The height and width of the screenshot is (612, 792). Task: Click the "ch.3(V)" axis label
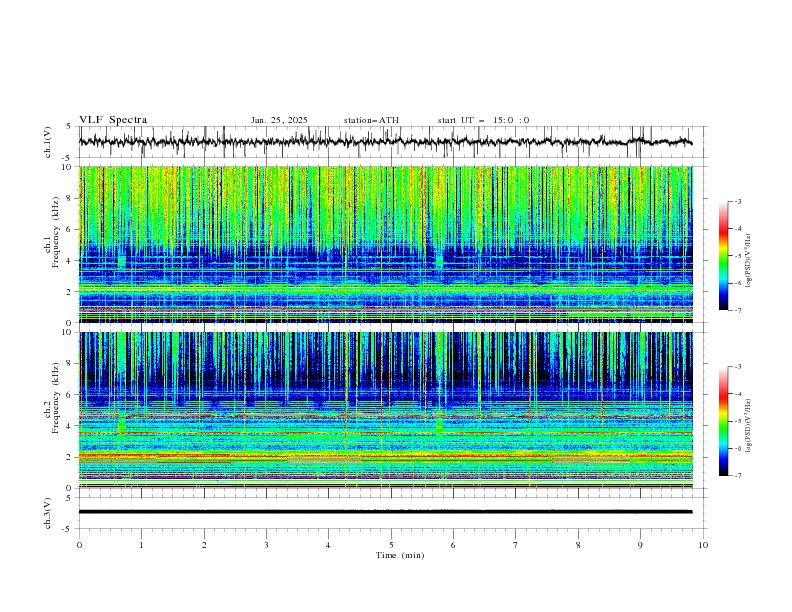48,513
